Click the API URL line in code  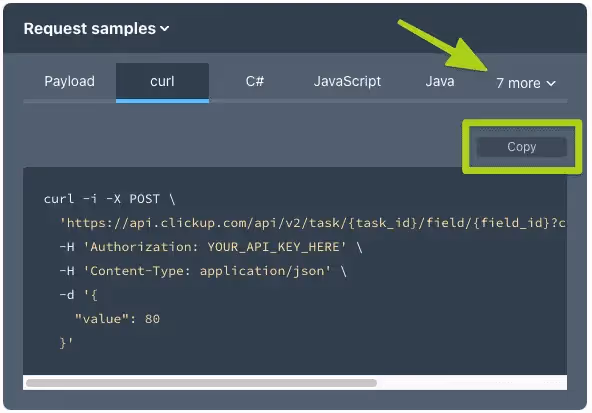click(x=313, y=223)
